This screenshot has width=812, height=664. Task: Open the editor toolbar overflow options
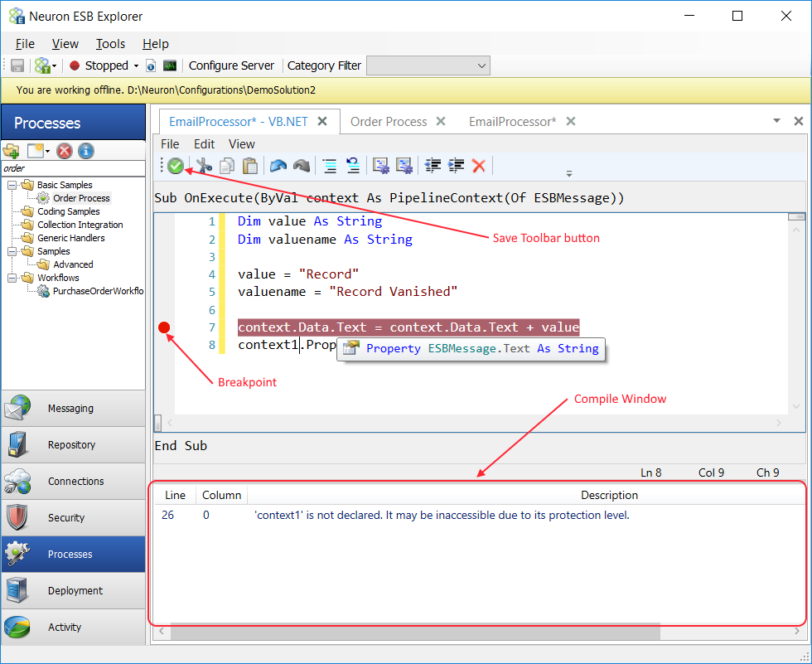(569, 174)
